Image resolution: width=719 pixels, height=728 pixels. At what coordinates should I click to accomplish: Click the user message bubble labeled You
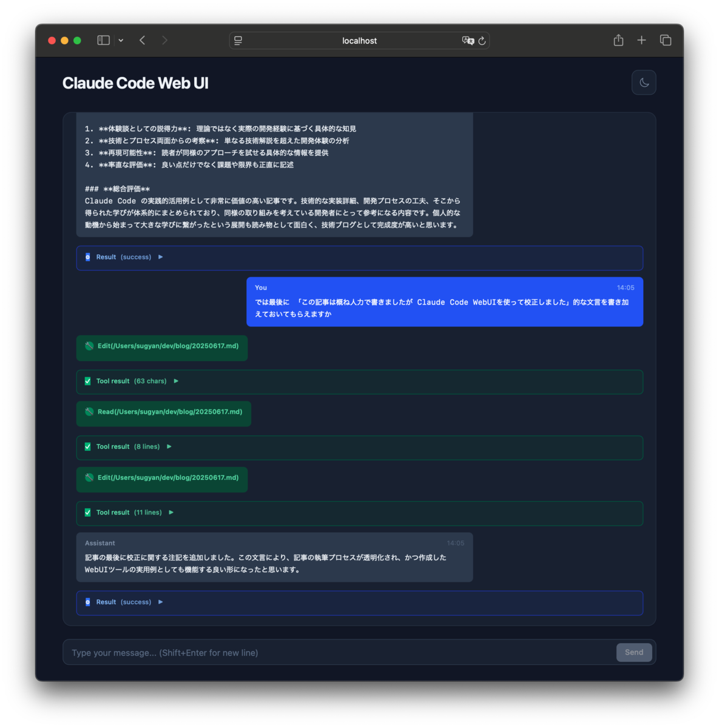(x=445, y=302)
